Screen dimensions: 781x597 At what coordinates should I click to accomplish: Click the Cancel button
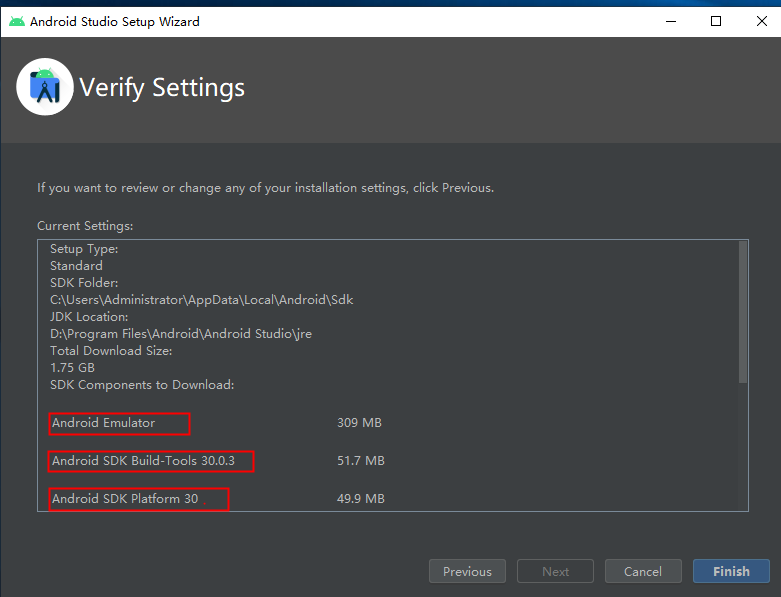point(643,571)
